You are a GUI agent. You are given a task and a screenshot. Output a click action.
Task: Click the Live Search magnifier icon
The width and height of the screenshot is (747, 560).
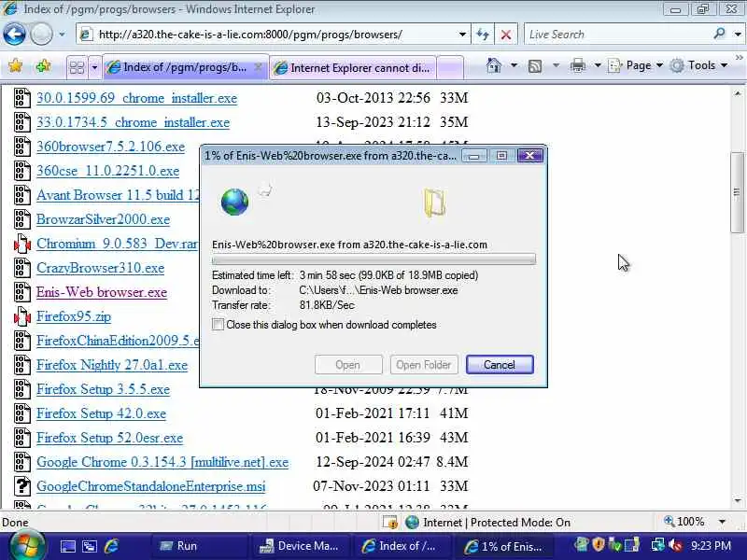tap(719, 34)
